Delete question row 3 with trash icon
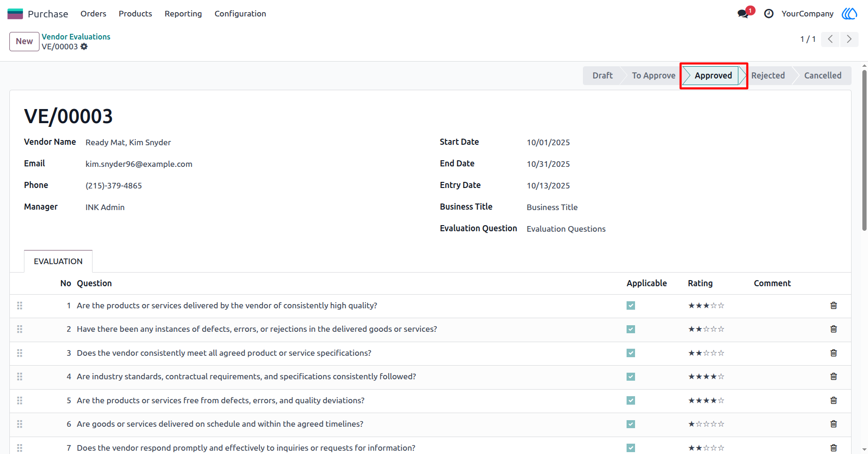 tap(834, 353)
